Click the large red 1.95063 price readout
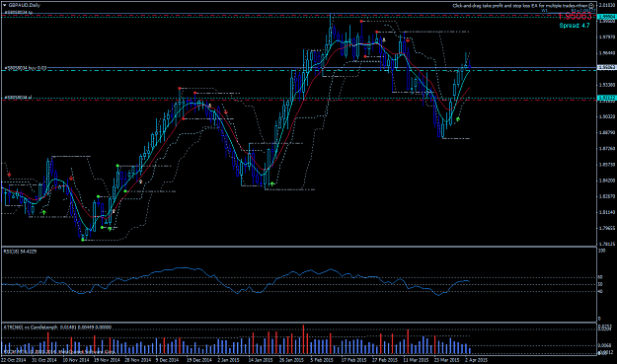 [575, 16]
